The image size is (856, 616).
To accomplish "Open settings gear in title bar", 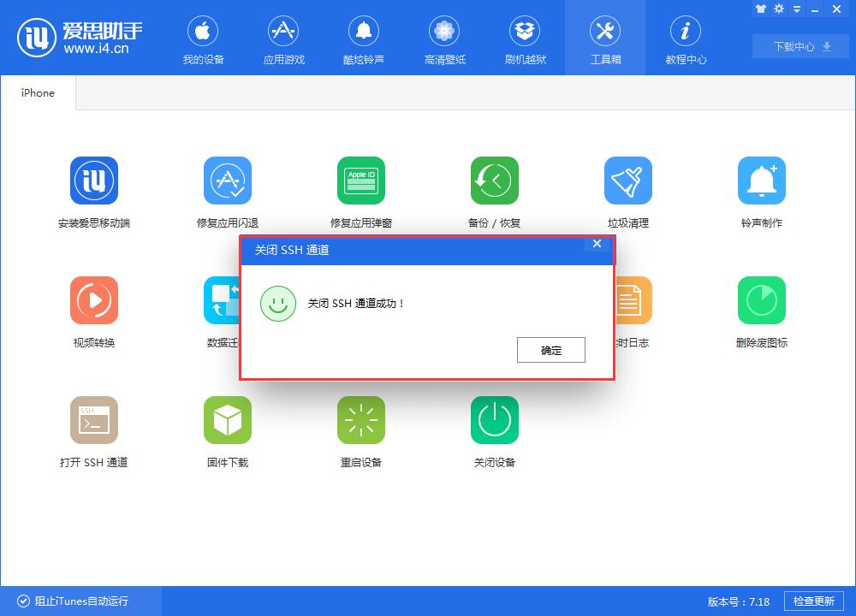I will 779,9.
